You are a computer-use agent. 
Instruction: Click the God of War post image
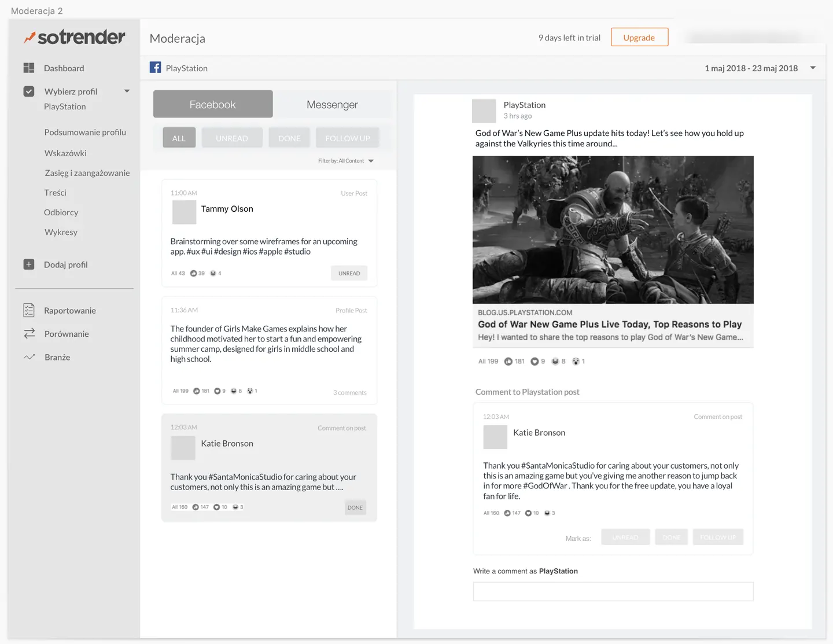[613, 230]
